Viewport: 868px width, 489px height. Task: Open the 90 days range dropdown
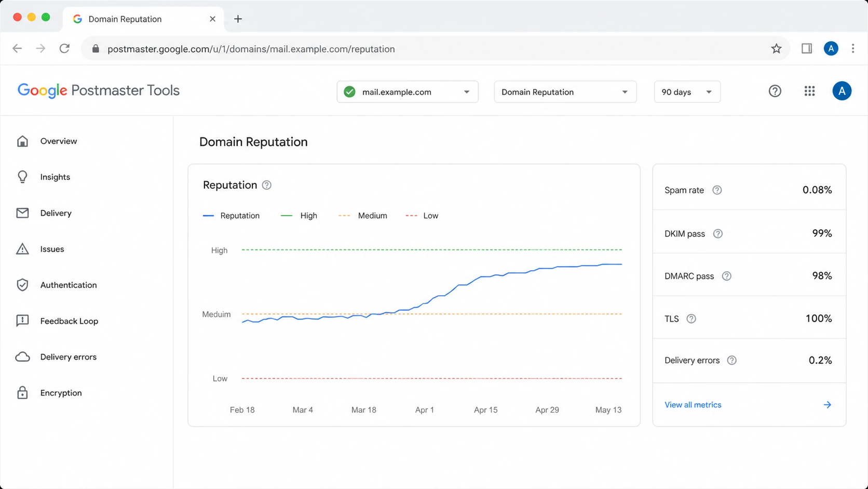687,92
